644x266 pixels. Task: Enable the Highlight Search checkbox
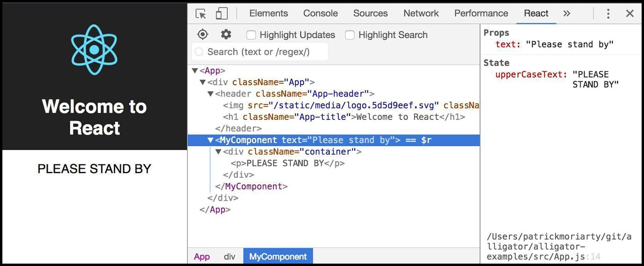pos(350,35)
